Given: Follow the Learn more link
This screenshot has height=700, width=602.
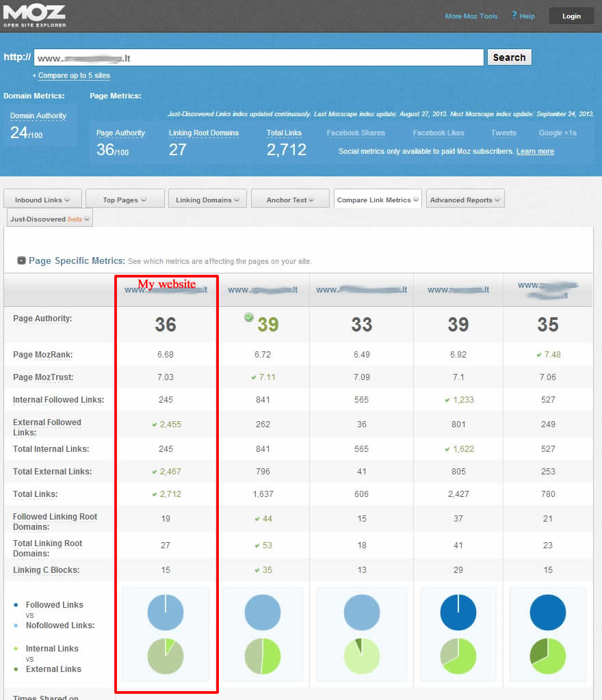Looking at the screenshot, I should click(x=535, y=151).
